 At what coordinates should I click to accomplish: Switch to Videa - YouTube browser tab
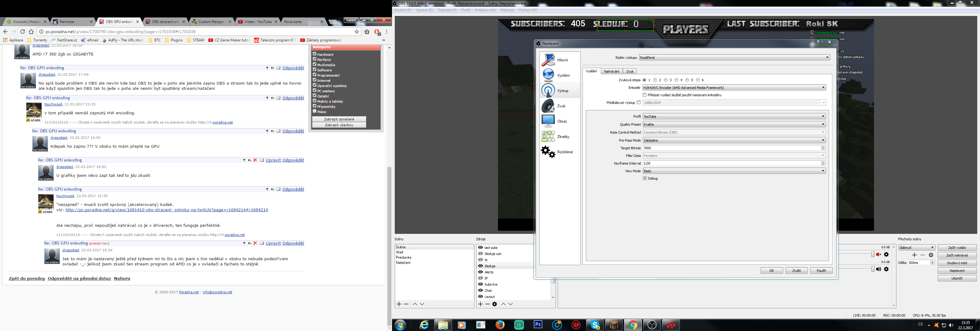[x=258, y=22]
